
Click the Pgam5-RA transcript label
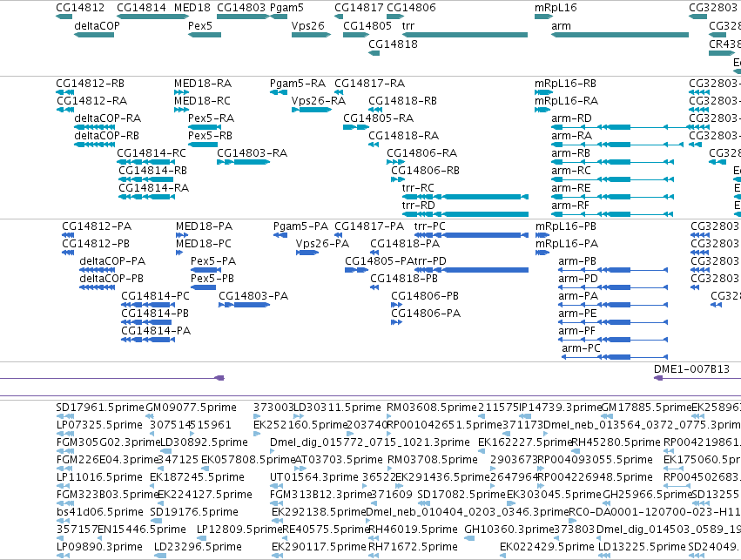(x=298, y=84)
